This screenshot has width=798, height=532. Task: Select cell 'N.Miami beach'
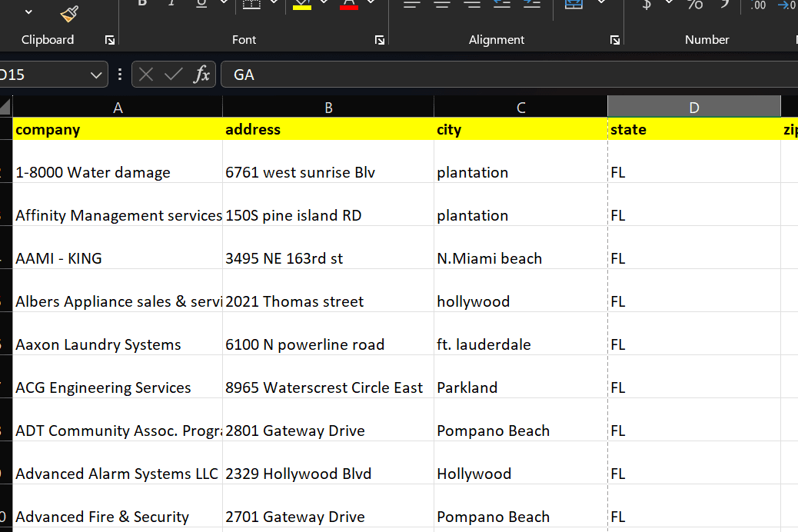point(520,248)
